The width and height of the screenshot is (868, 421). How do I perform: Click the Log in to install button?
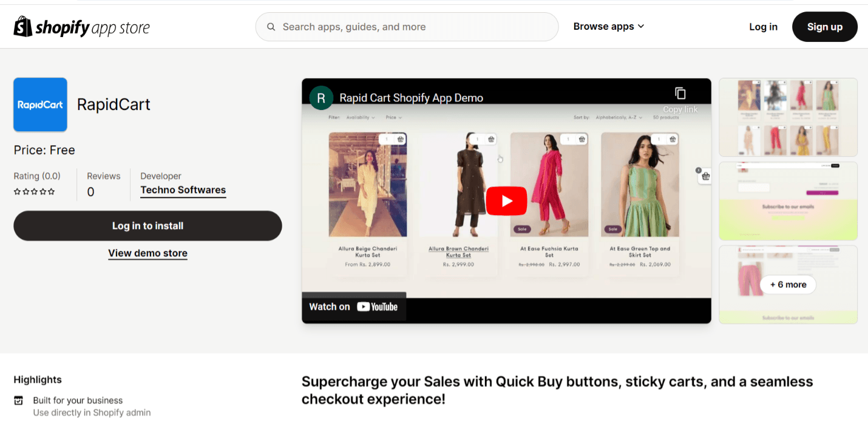click(x=147, y=226)
